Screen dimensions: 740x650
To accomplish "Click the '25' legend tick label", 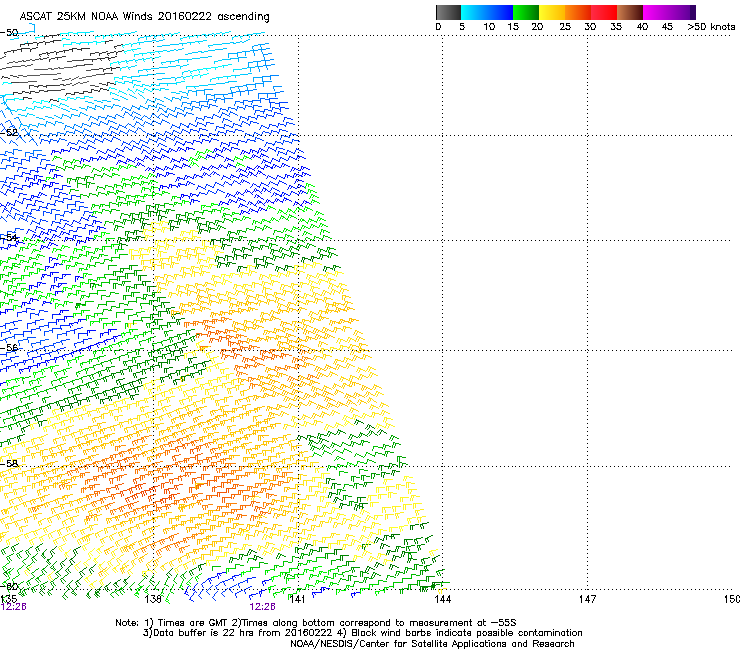I will click(565, 27).
